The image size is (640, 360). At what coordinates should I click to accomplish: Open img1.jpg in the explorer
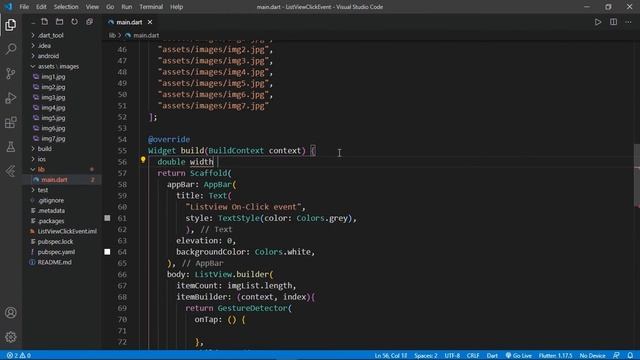(x=53, y=77)
